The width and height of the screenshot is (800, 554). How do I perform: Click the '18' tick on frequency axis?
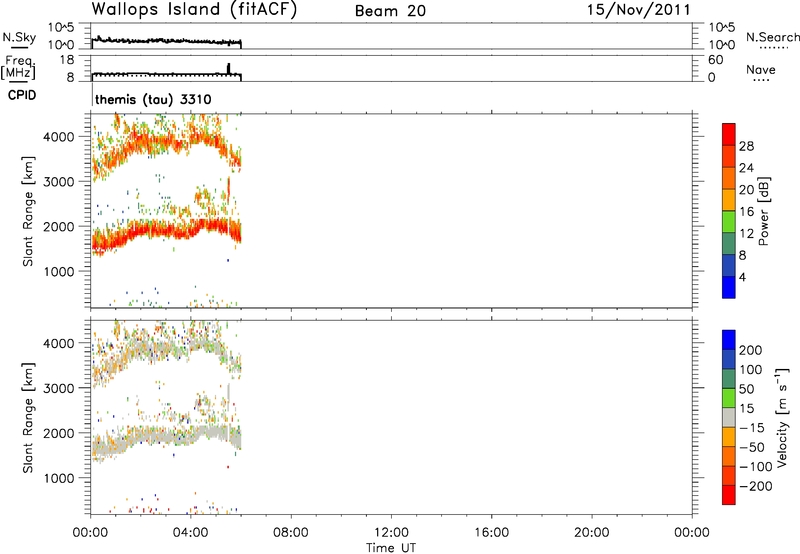tap(67, 60)
